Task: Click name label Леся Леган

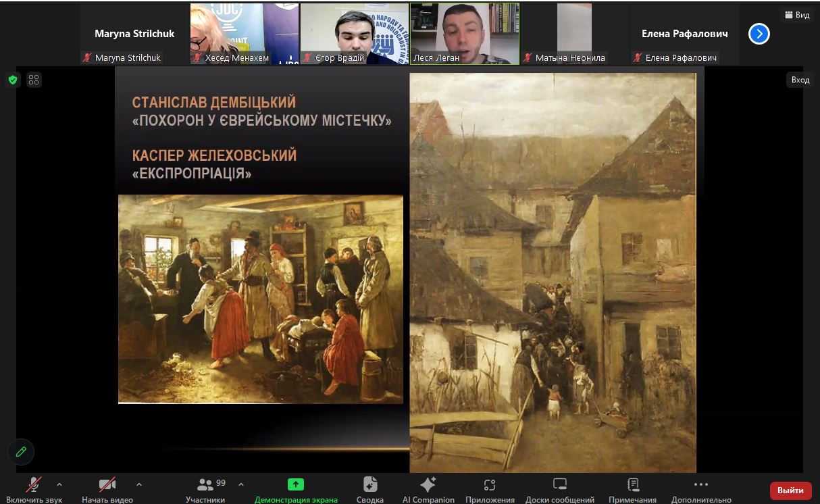Action: [436, 58]
